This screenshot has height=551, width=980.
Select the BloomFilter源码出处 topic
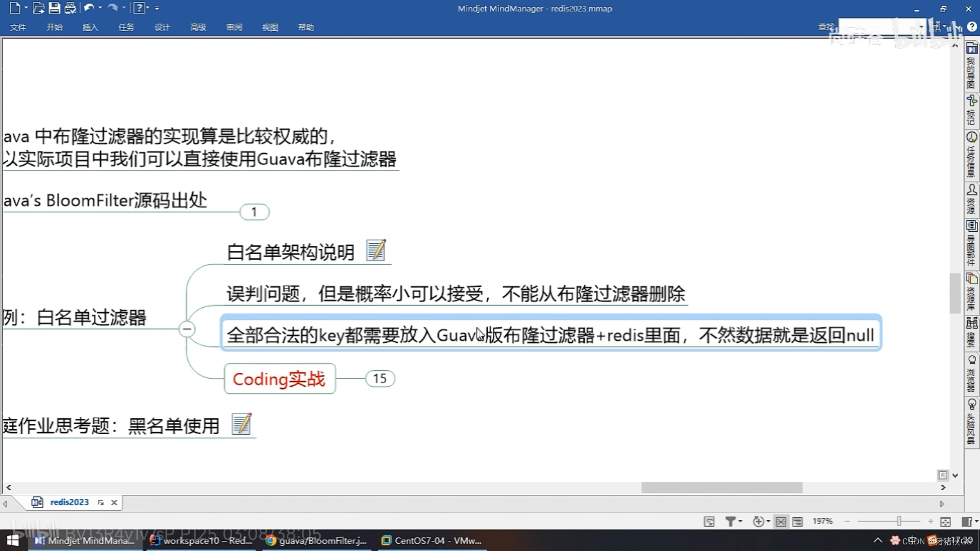(x=106, y=201)
